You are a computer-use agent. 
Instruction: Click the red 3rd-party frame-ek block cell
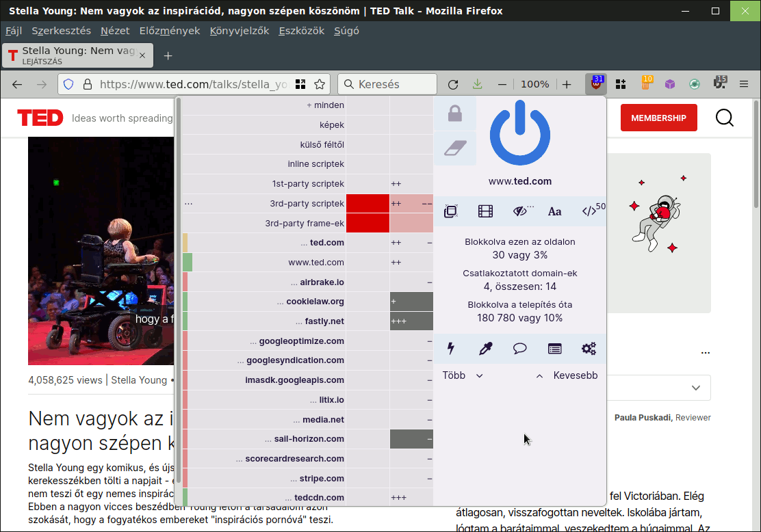pyautogui.click(x=367, y=223)
